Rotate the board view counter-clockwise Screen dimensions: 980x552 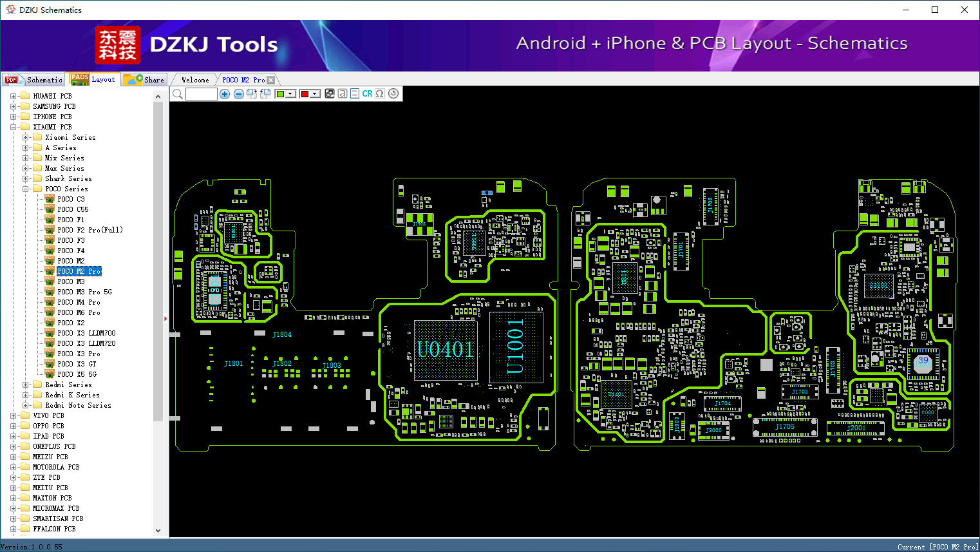(x=265, y=94)
